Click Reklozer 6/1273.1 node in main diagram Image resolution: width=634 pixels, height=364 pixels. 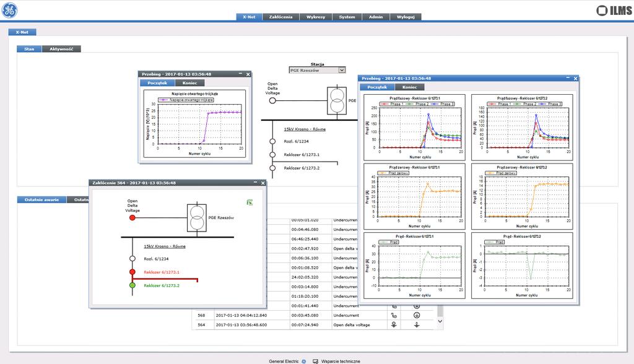[272, 155]
